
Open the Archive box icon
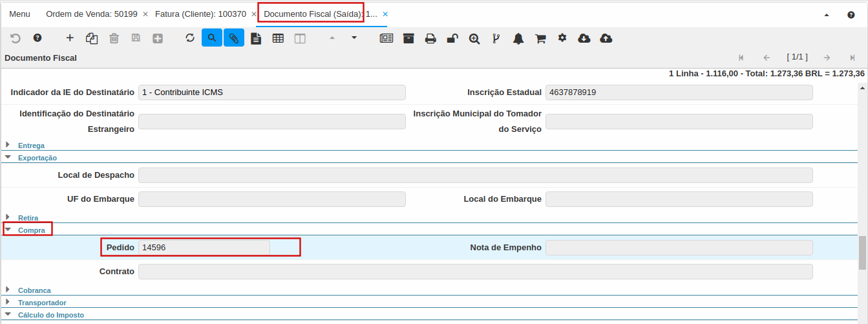[408, 38]
